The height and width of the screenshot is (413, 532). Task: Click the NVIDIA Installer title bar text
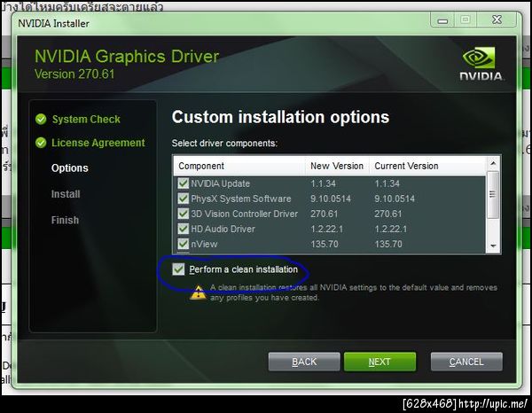(53, 23)
